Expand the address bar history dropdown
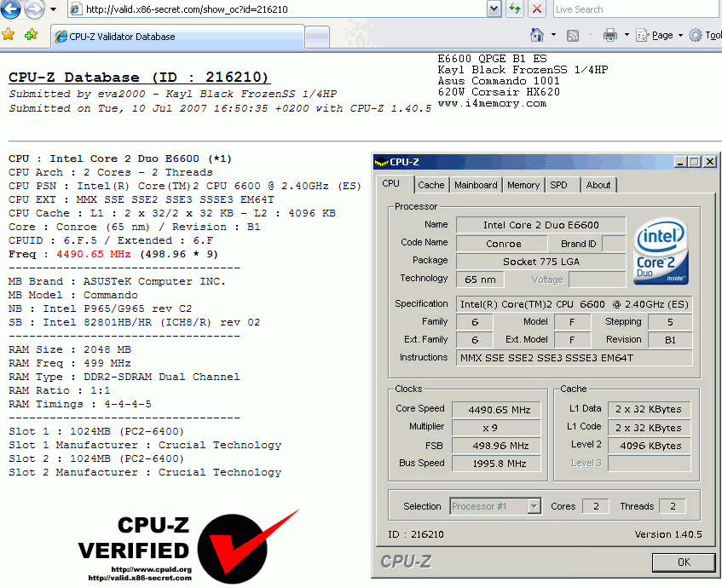 click(494, 9)
